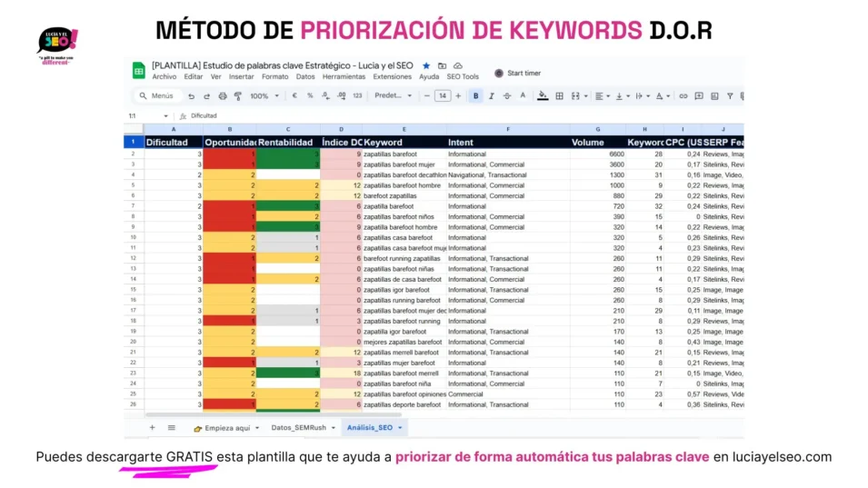Select the Intent header cell
868x488 pixels.
click(508, 142)
